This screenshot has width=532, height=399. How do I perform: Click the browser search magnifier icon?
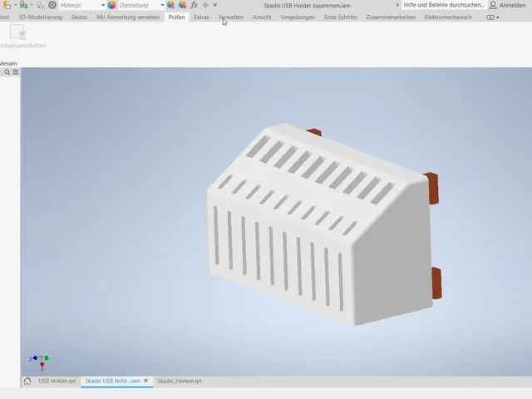pos(7,72)
